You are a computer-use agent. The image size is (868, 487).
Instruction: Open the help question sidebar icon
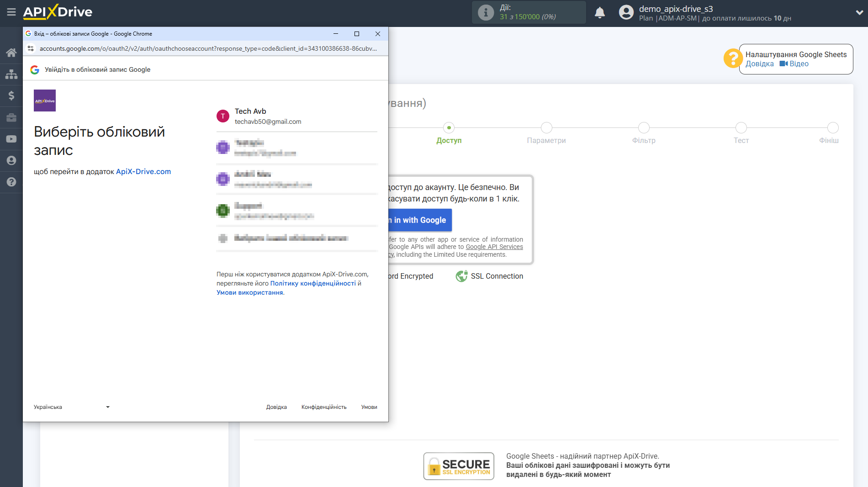(11, 182)
